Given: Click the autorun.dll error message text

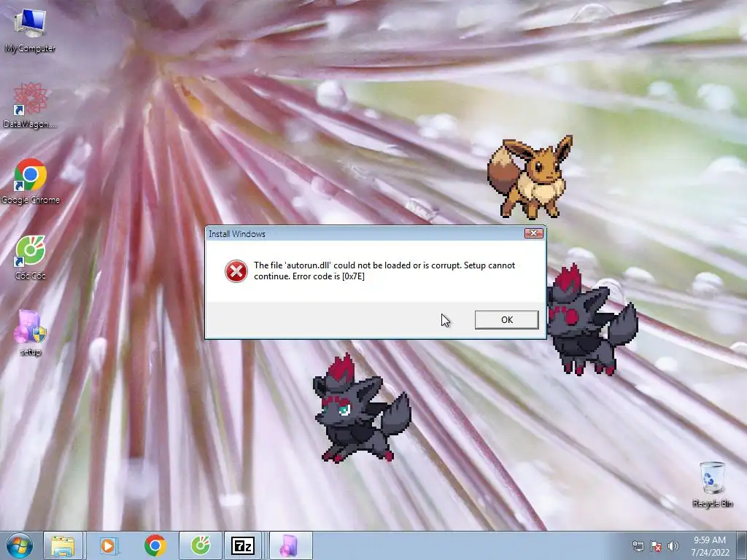Looking at the screenshot, I should pos(384,271).
